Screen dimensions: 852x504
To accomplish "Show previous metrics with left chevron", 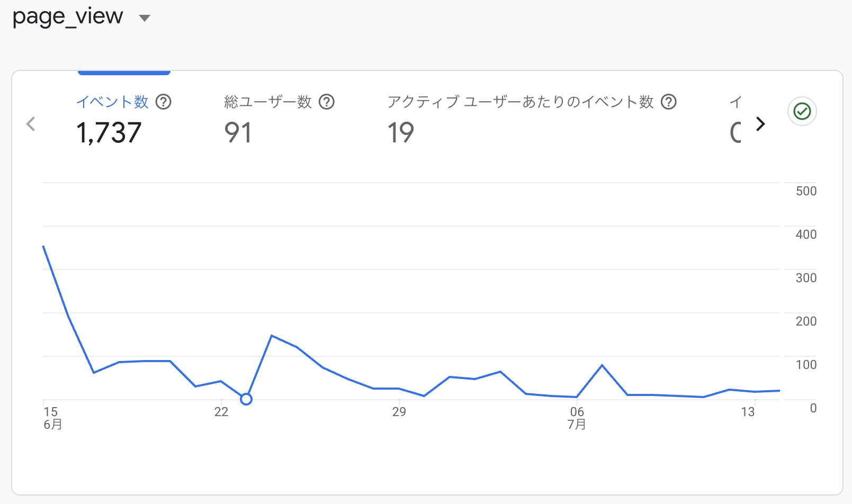I will (31, 124).
